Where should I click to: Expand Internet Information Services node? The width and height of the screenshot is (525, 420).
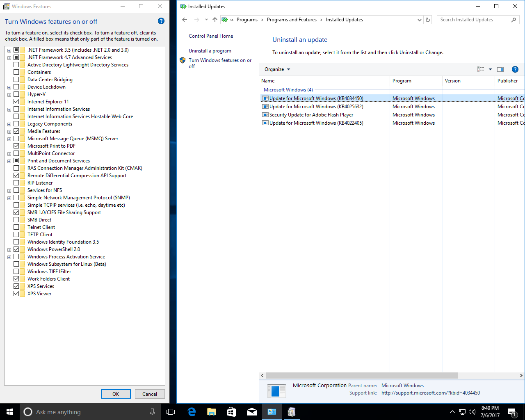[x=9, y=110]
